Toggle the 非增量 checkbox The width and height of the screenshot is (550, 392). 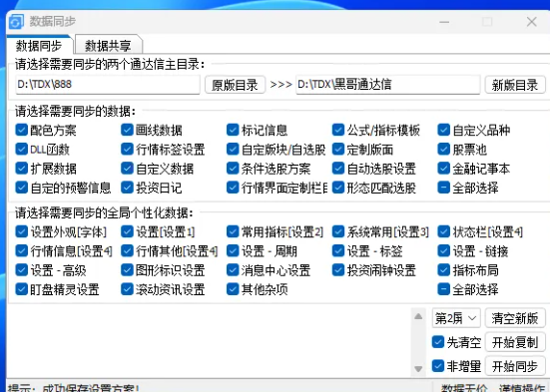coord(438,366)
